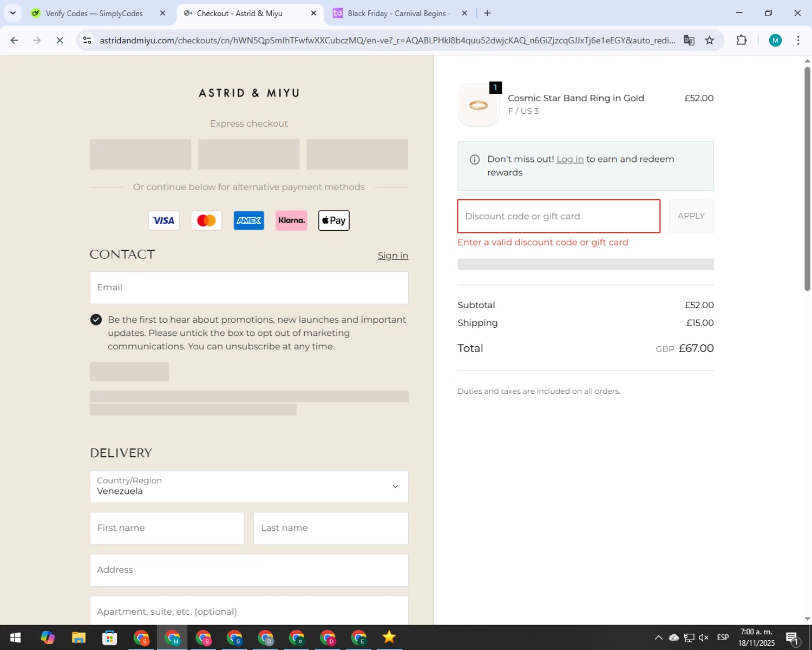The image size is (812, 650).
Task: Switch to Chrome with orange S profile
Action: (141, 638)
